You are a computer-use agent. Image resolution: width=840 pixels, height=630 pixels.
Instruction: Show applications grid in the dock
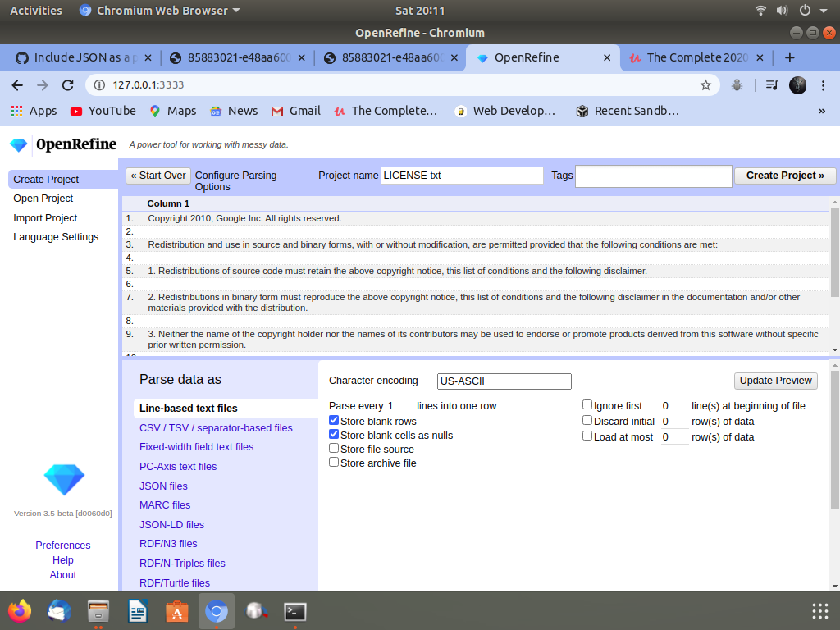tap(820, 611)
